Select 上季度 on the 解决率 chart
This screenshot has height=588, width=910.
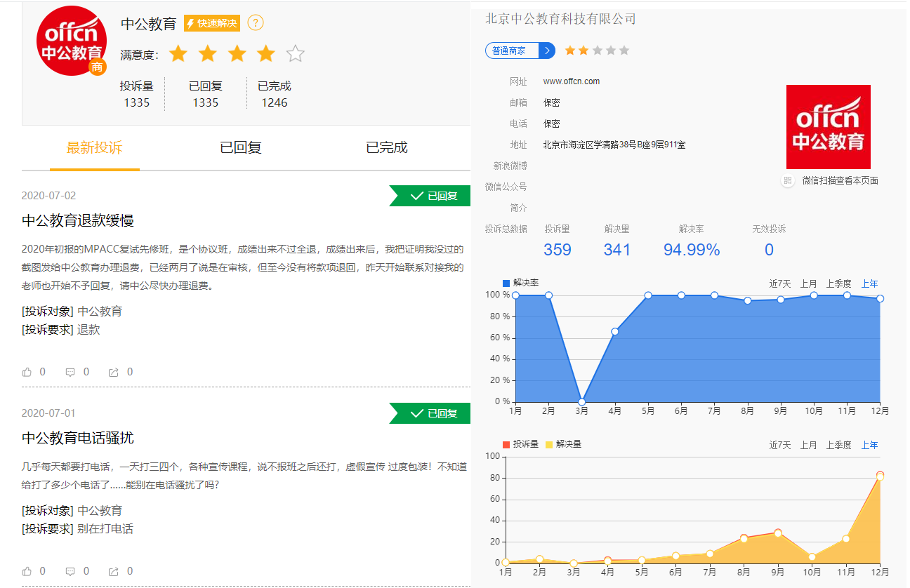[838, 283]
